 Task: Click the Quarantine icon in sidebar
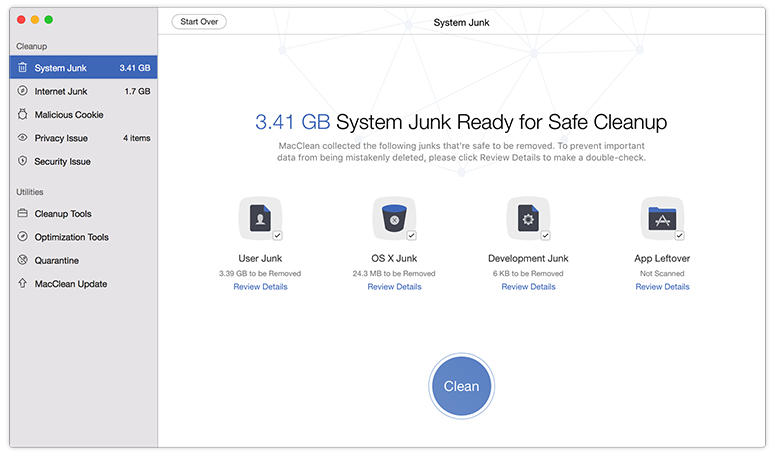coord(22,259)
